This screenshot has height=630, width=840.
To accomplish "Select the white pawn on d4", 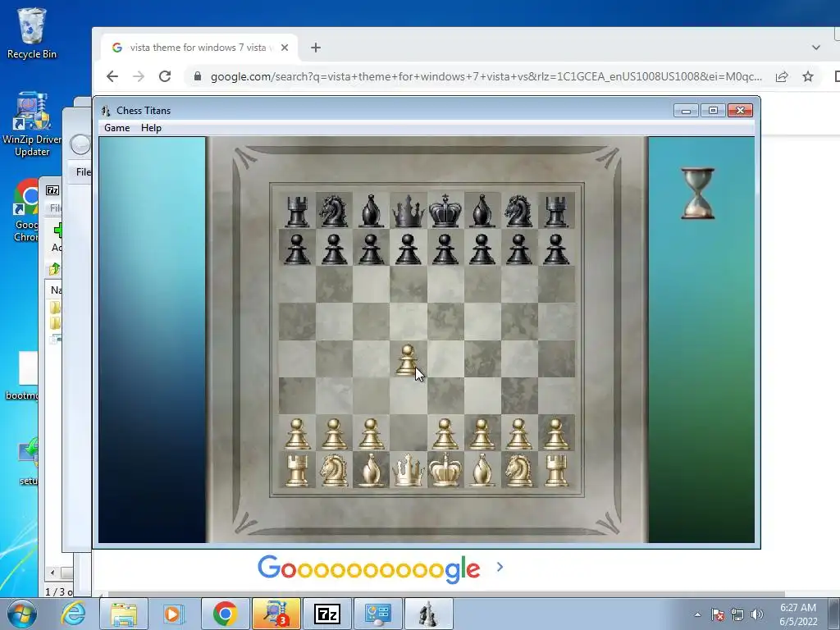I will pos(408,359).
